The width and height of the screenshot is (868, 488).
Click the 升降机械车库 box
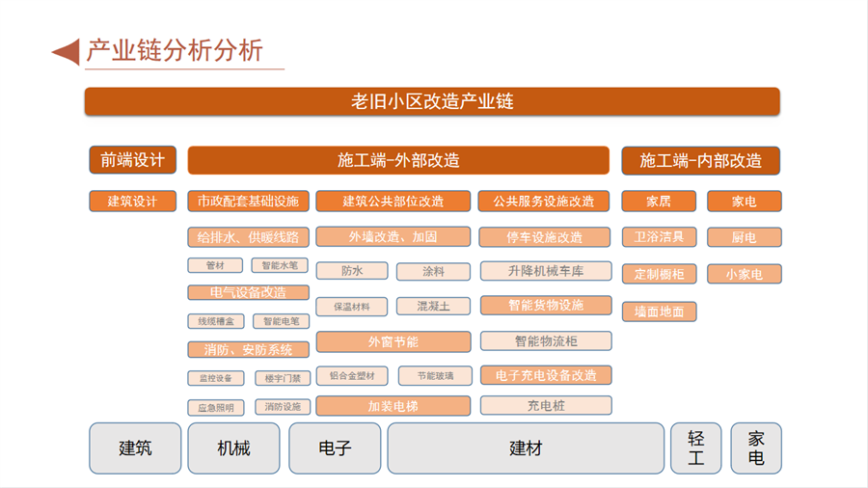pyautogui.click(x=546, y=271)
